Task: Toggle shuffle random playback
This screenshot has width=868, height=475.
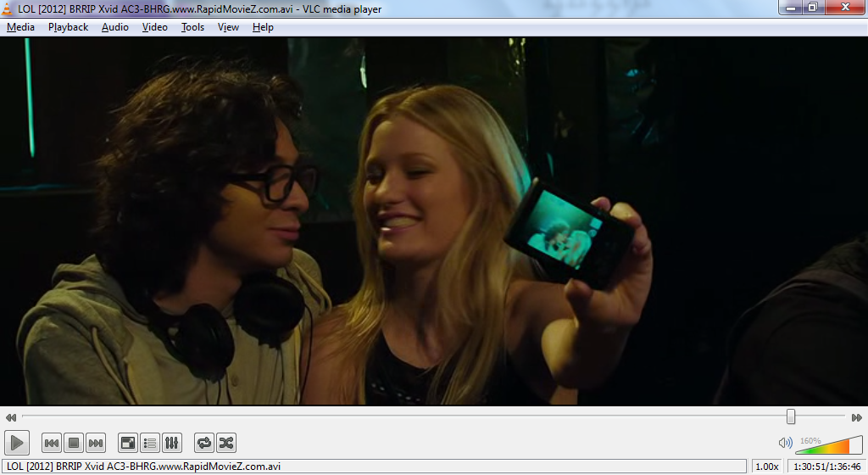Action: [x=226, y=443]
